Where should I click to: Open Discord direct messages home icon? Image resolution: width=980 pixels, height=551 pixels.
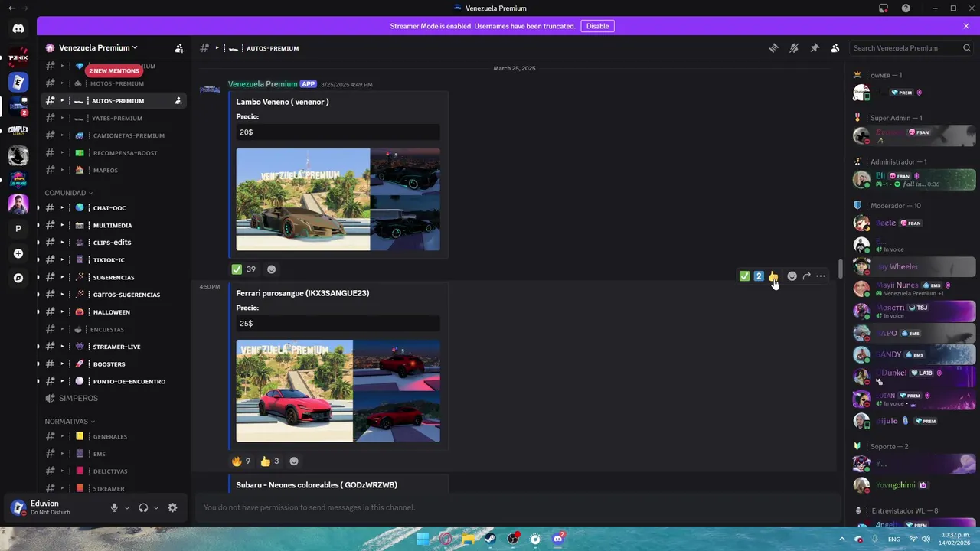coord(18,29)
